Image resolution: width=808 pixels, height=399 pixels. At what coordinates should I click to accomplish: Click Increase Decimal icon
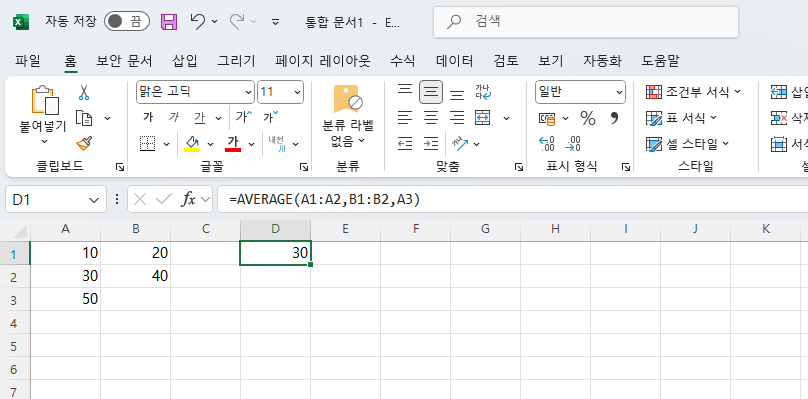tap(547, 144)
